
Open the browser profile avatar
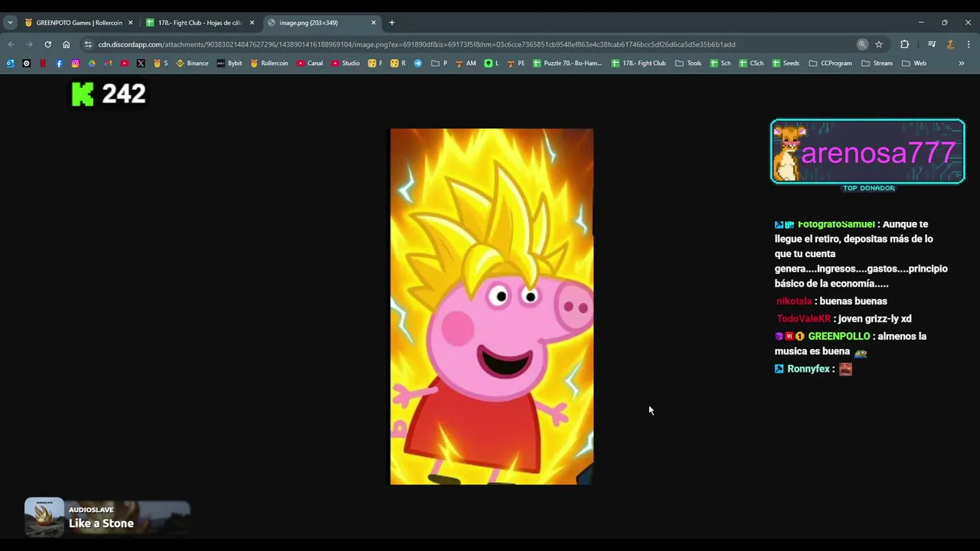[x=950, y=44]
